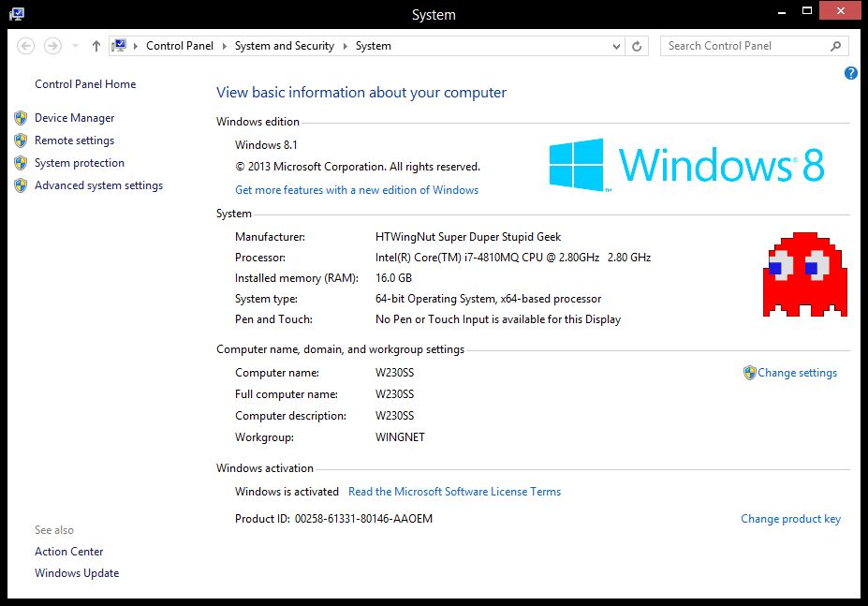Click No Pen or Touch Input text
The image size is (868, 606).
point(498,319)
